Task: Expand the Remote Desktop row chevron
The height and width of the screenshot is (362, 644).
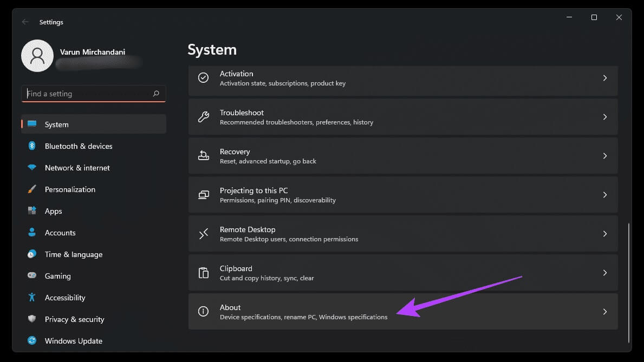Action: coord(605,234)
